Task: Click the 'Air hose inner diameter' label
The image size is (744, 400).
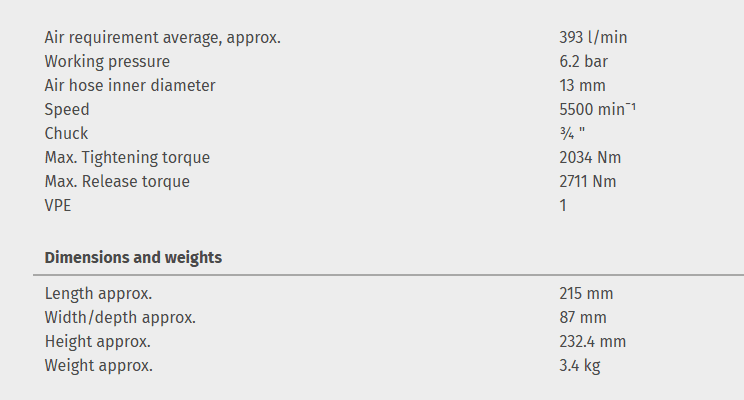Action: pos(130,86)
